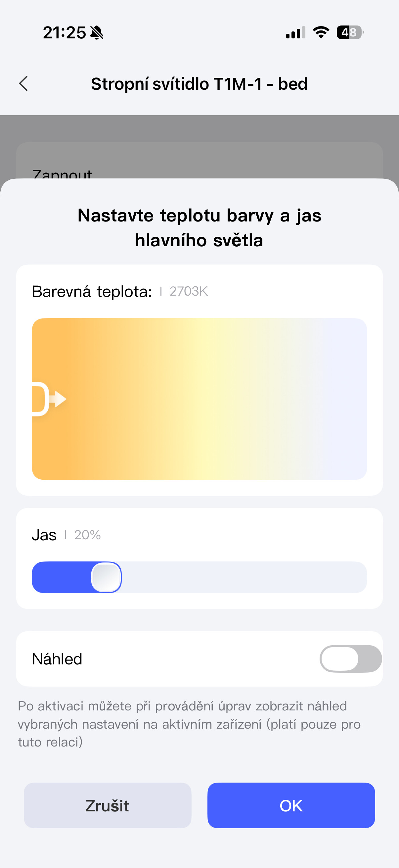Tap the 20% brightness value
Screen dimensions: 399x868
tap(88, 535)
